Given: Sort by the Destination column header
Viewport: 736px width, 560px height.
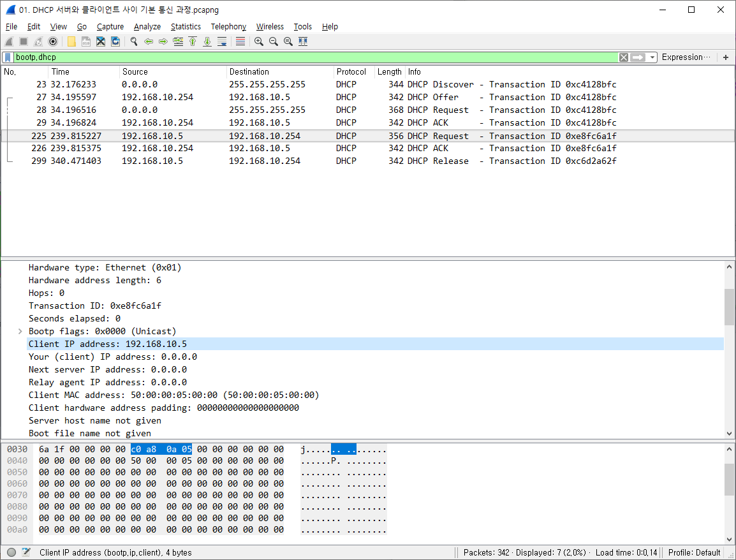Looking at the screenshot, I should (280, 72).
